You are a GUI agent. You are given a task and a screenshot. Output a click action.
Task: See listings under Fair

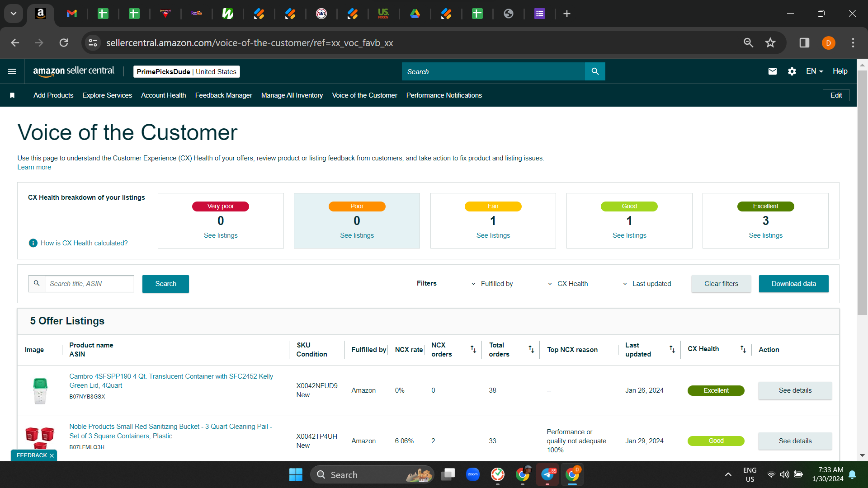click(493, 235)
